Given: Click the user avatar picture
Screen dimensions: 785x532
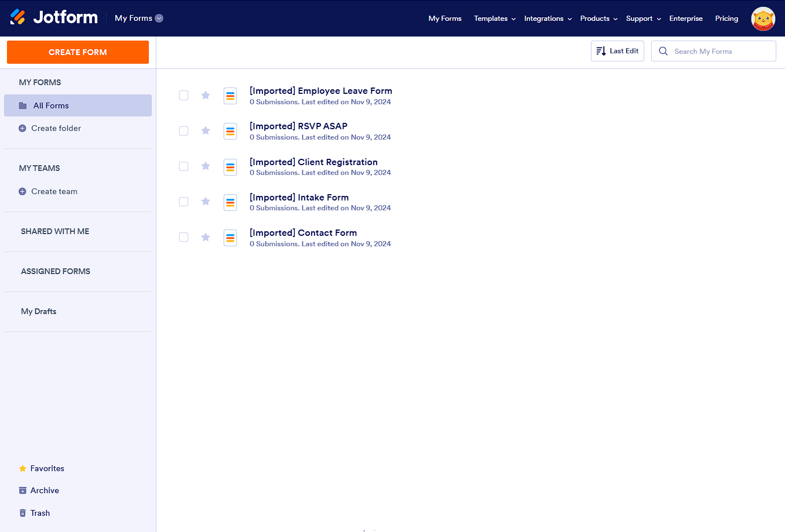Looking at the screenshot, I should click(x=763, y=19).
